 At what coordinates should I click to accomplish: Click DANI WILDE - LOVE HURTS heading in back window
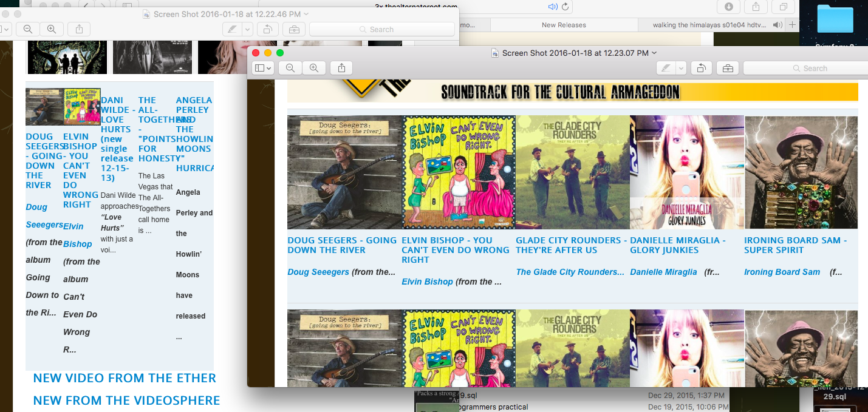[x=118, y=139]
